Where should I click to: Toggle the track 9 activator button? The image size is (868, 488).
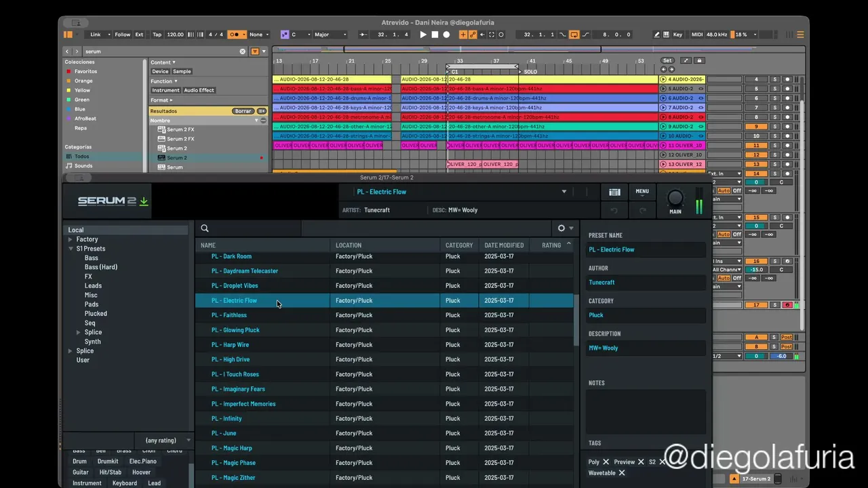(756, 127)
